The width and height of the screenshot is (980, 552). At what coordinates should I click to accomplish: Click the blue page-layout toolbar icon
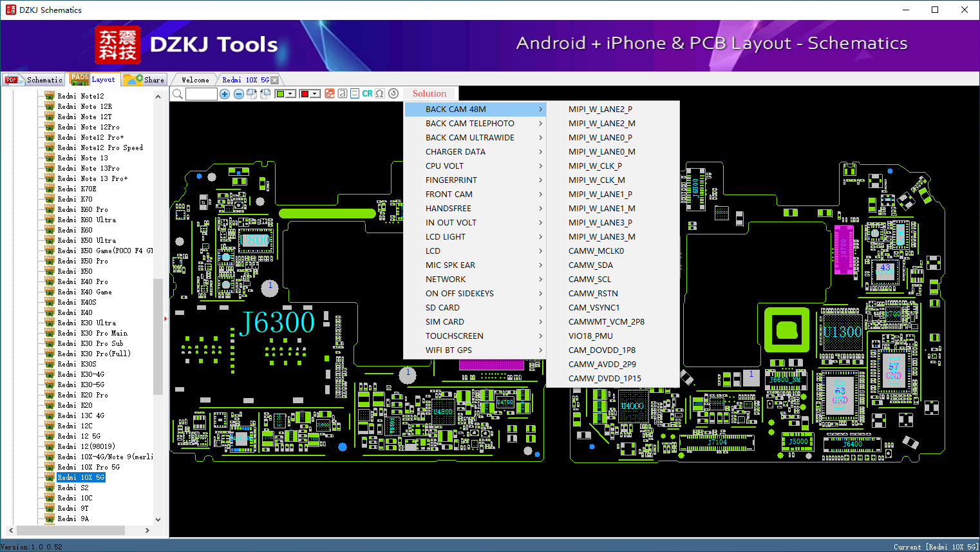click(355, 93)
